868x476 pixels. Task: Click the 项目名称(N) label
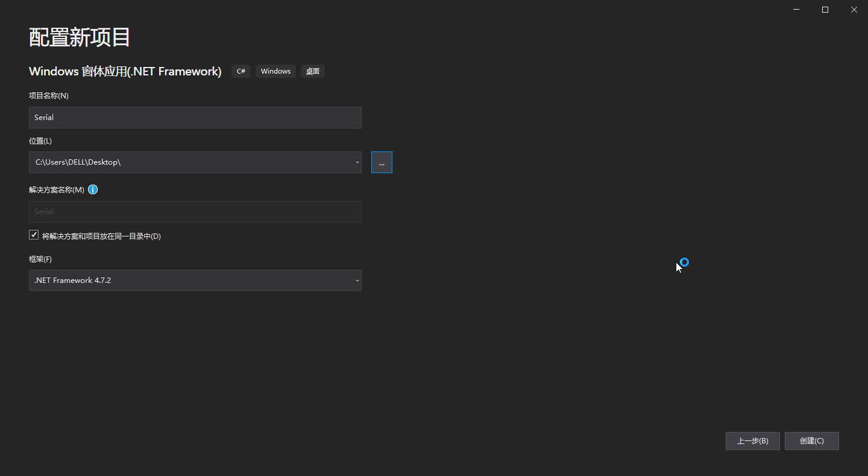[x=49, y=95]
